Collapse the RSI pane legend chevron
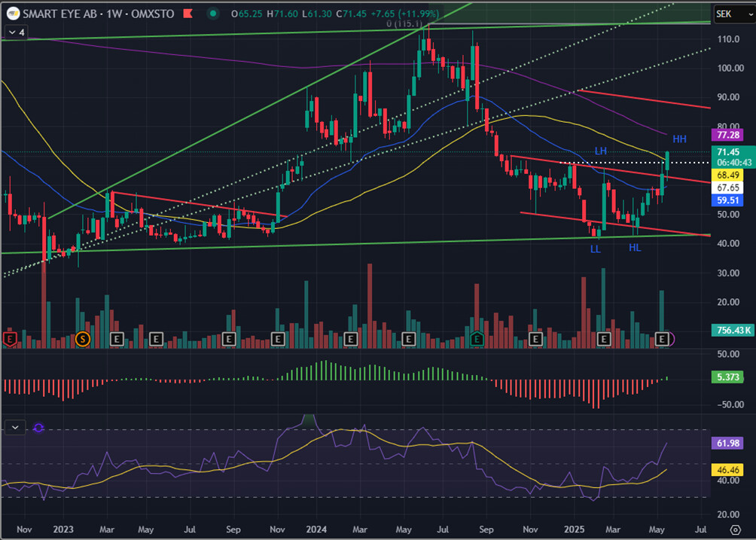 [x=14, y=427]
